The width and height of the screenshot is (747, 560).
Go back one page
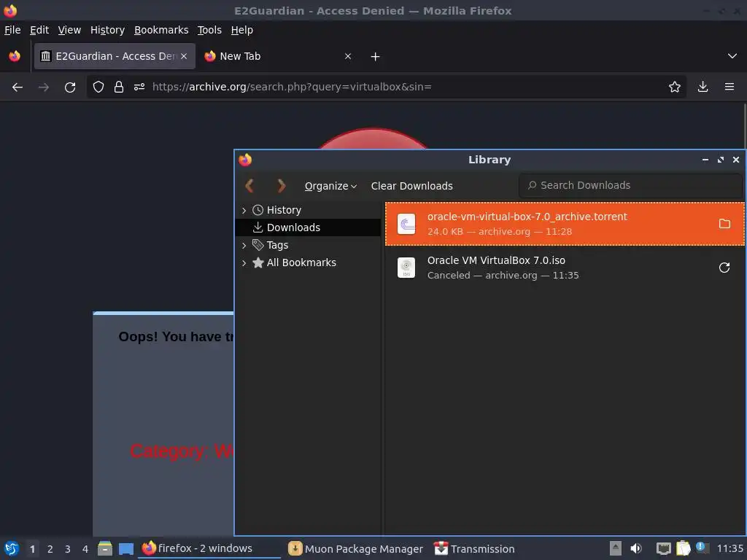point(18,87)
